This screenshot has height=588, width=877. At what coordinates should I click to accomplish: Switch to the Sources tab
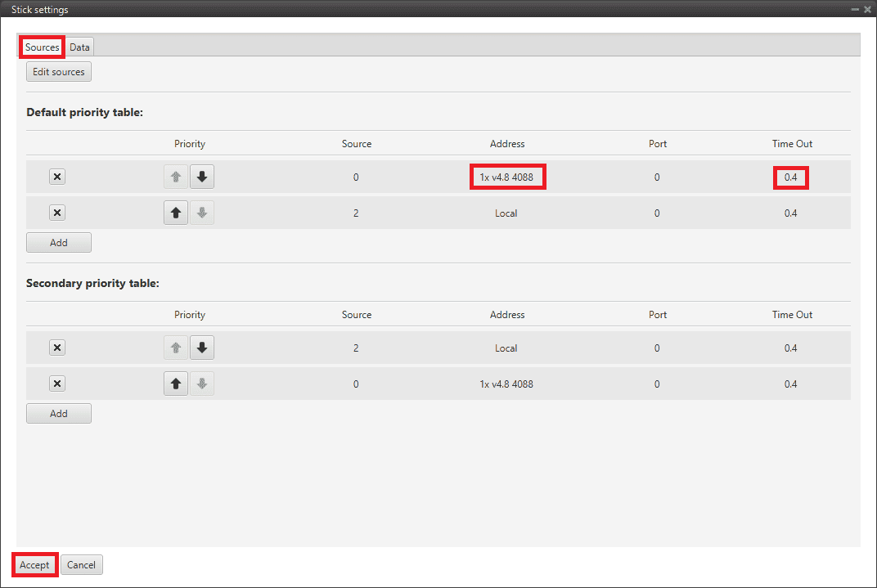pos(42,47)
